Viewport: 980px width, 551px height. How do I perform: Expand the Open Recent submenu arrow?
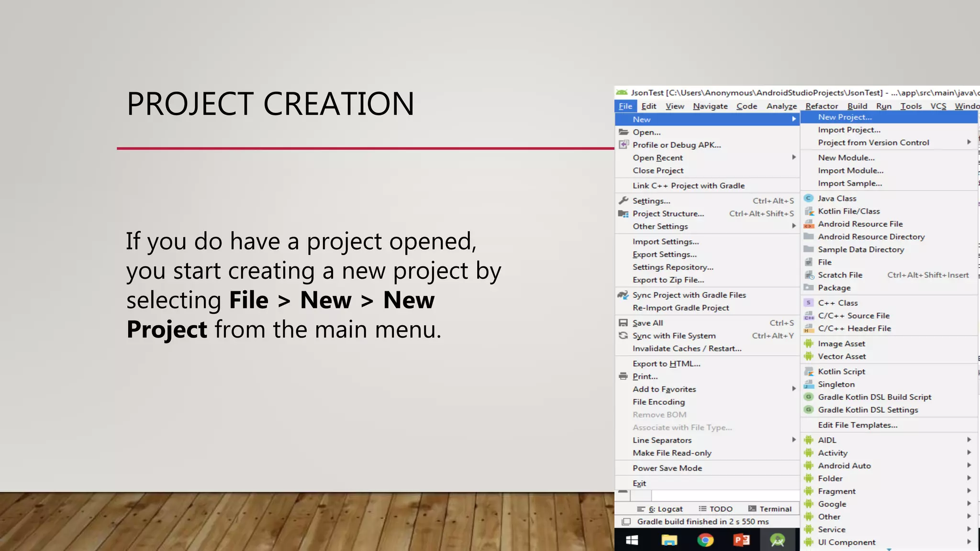click(794, 157)
